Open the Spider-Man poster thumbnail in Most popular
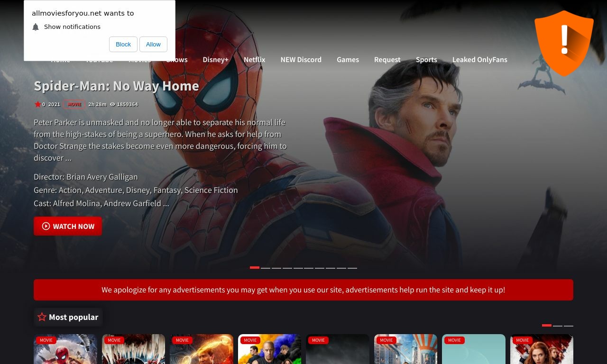 (x=65, y=349)
